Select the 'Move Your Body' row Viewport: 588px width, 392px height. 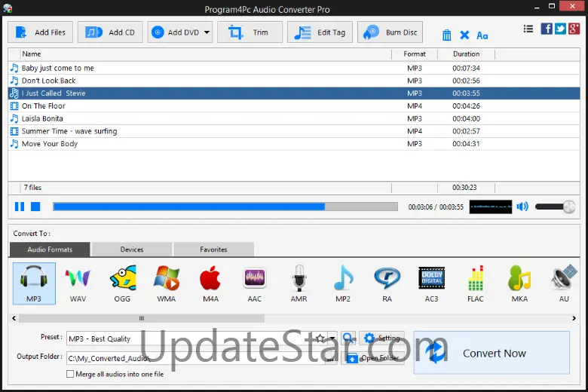coord(294,144)
